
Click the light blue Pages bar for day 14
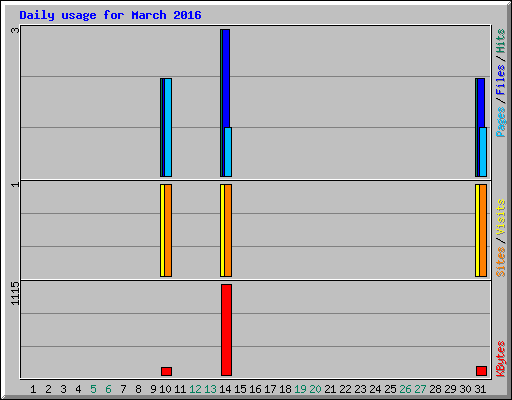click(228, 152)
